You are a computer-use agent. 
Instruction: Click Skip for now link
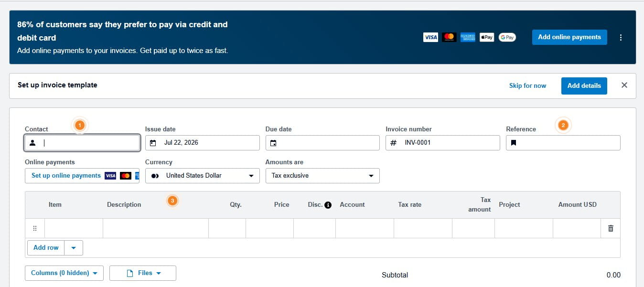click(x=527, y=85)
